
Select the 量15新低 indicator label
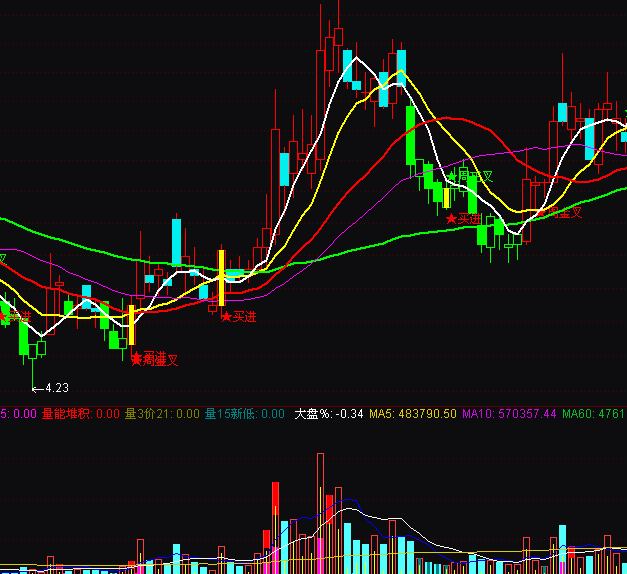pyautogui.click(x=230, y=413)
